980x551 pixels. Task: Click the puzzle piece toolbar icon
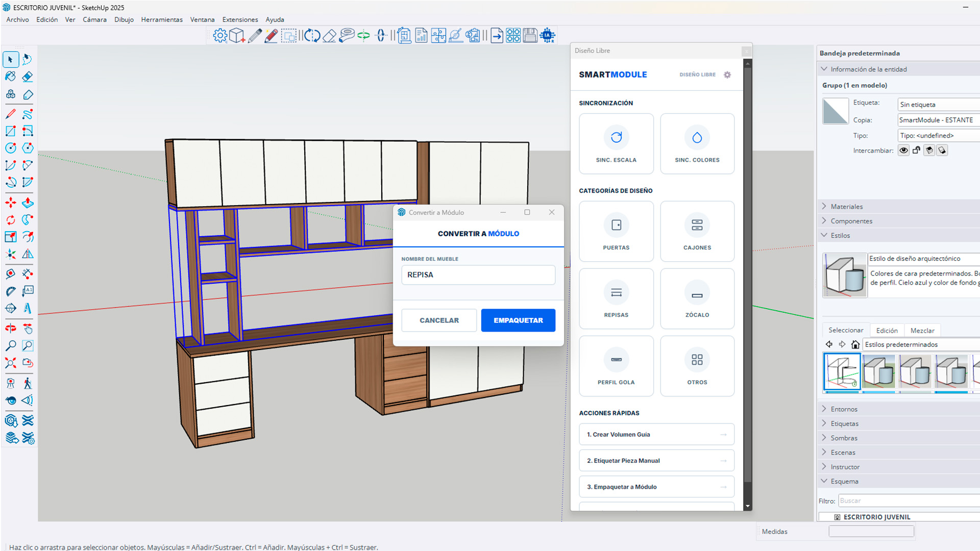(x=438, y=35)
